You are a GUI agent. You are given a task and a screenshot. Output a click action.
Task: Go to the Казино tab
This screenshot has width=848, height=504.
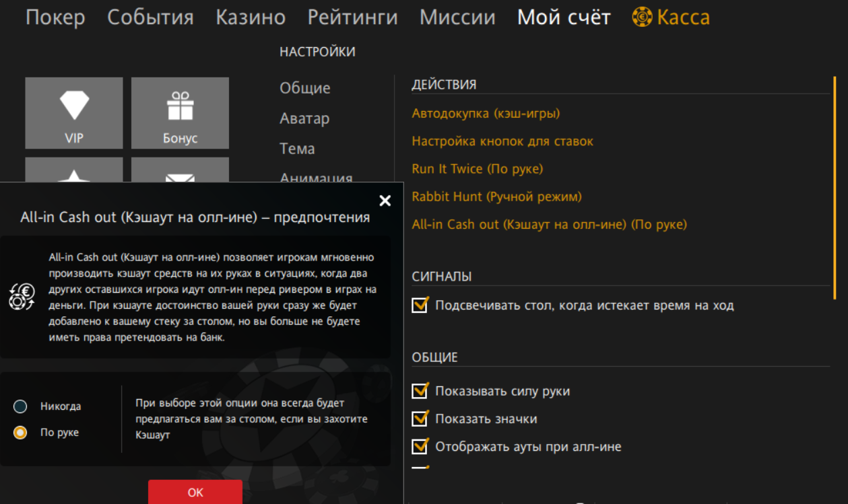251,17
